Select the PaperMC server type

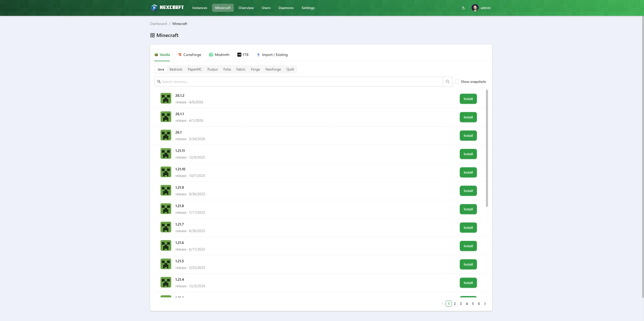(195, 69)
